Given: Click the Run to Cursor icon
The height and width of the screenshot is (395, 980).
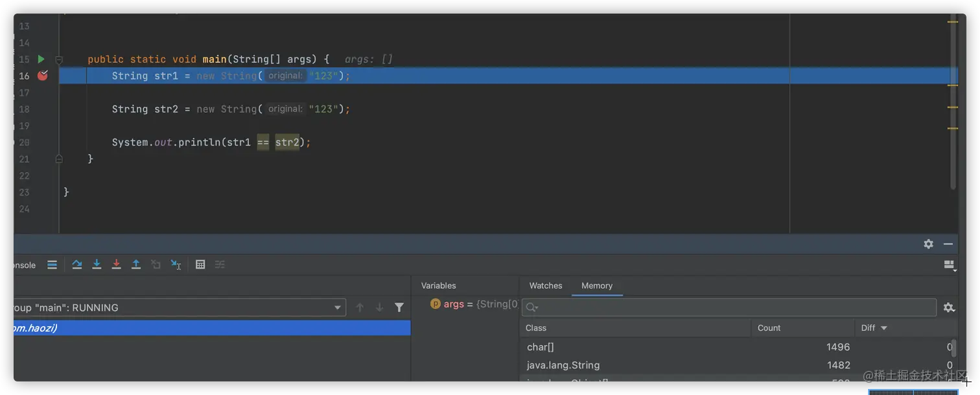Looking at the screenshot, I should pyautogui.click(x=176, y=264).
